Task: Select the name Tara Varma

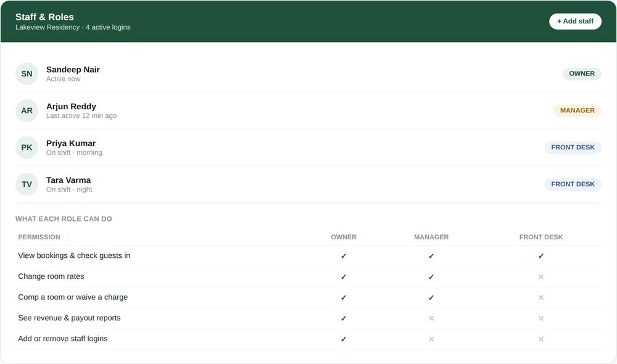Action: [68, 180]
